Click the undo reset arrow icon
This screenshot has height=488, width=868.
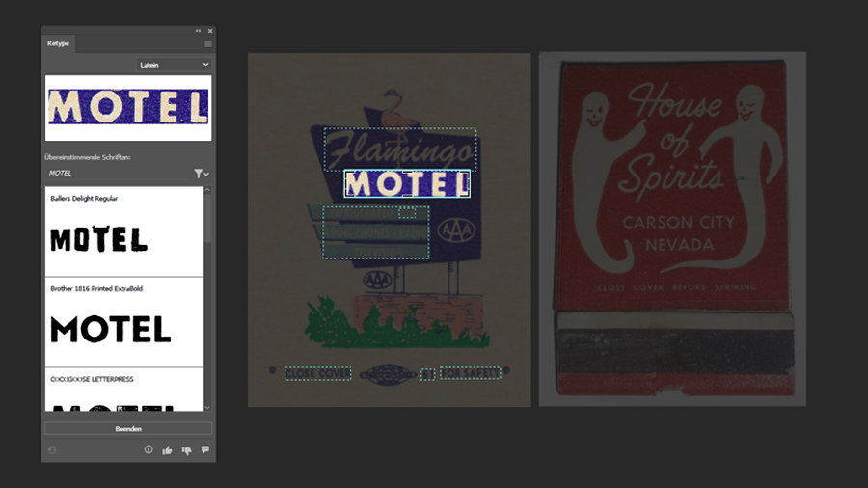(52, 449)
